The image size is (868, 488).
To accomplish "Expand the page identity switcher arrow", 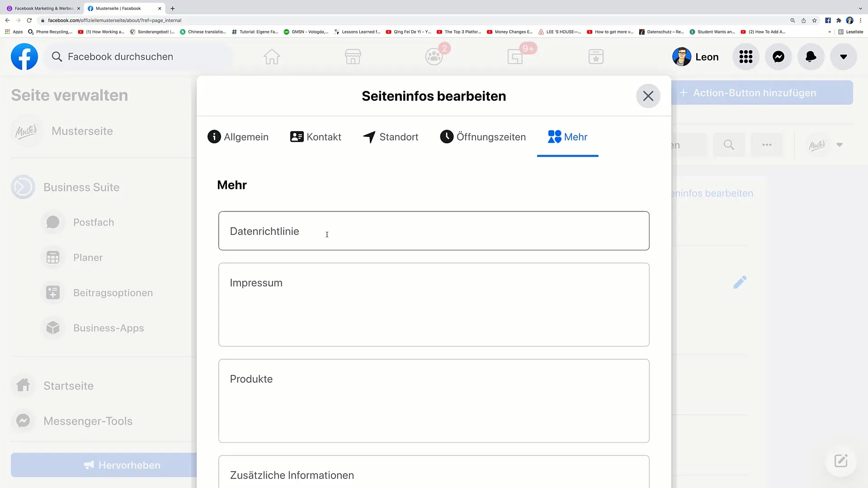I will [x=840, y=145].
